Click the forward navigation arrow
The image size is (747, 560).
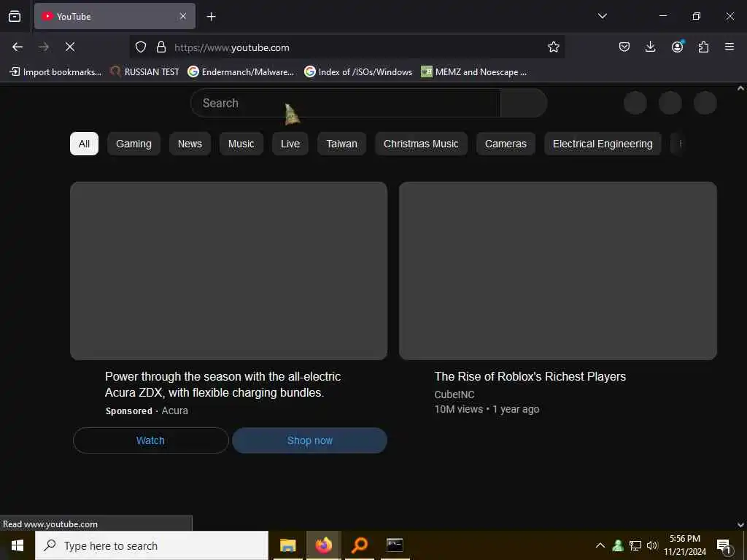(x=44, y=47)
